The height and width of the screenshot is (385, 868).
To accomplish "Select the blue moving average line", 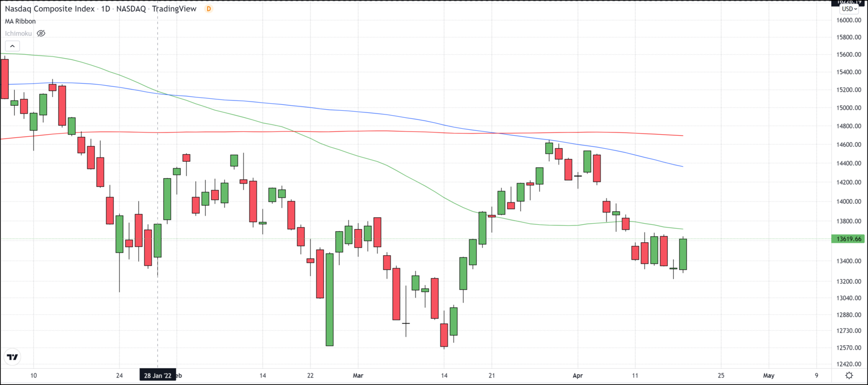I will pyautogui.click(x=380, y=113).
